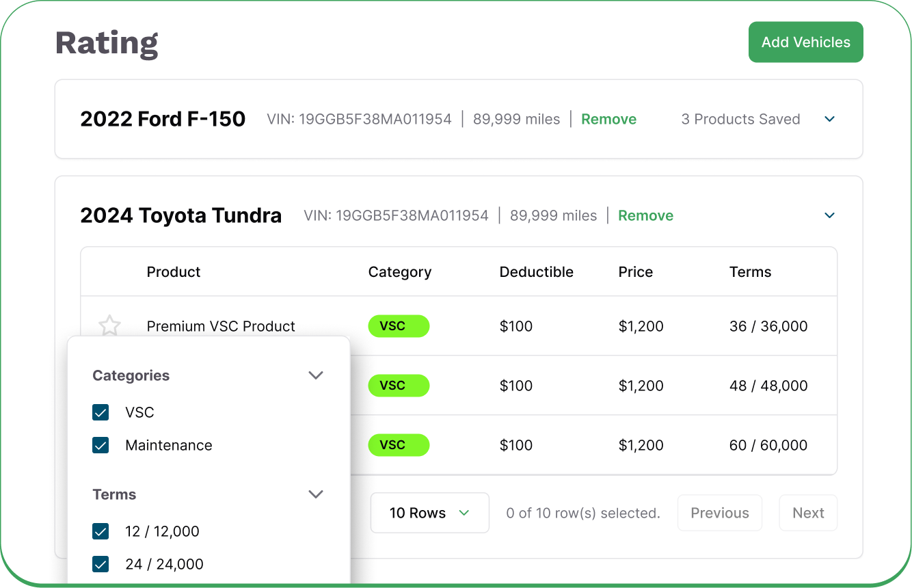
Task: Toggle the 12 / 12,000 terms checkbox
Action: point(100,531)
